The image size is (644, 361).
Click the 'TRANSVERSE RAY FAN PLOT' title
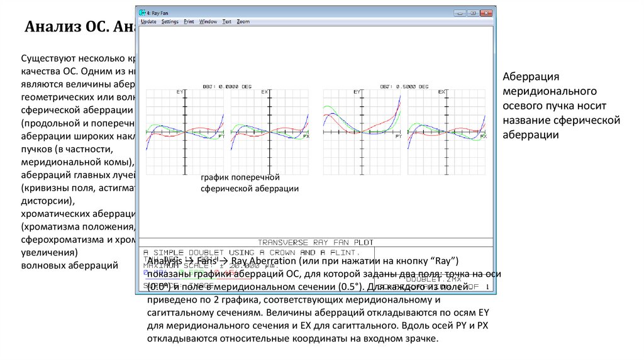click(316, 242)
